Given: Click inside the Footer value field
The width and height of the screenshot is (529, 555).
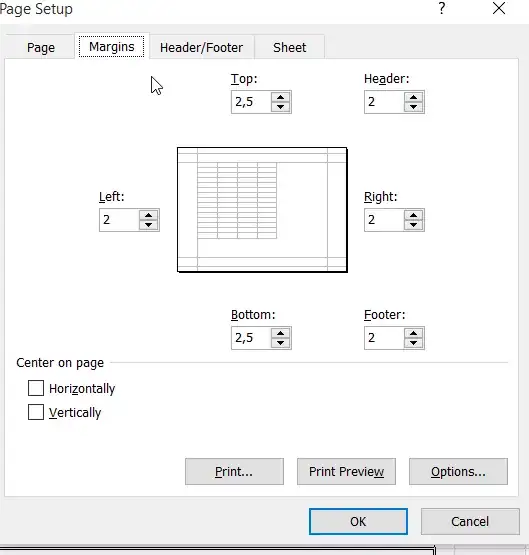Looking at the screenshot, I should pyautogui.click(x=384, y=338).
